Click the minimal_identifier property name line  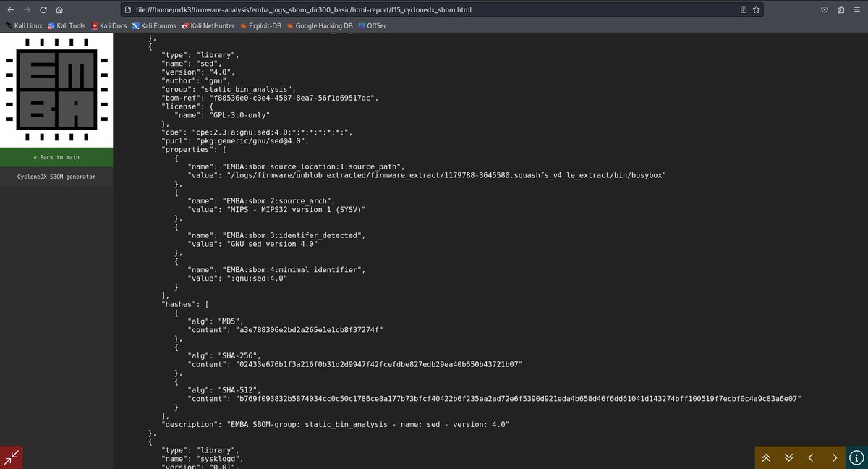coord(276,271)
